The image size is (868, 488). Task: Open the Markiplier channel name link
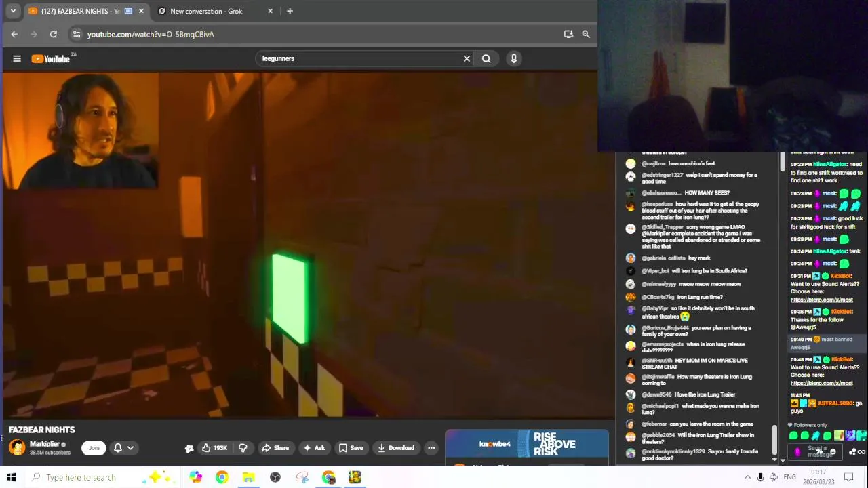point(45,444)
